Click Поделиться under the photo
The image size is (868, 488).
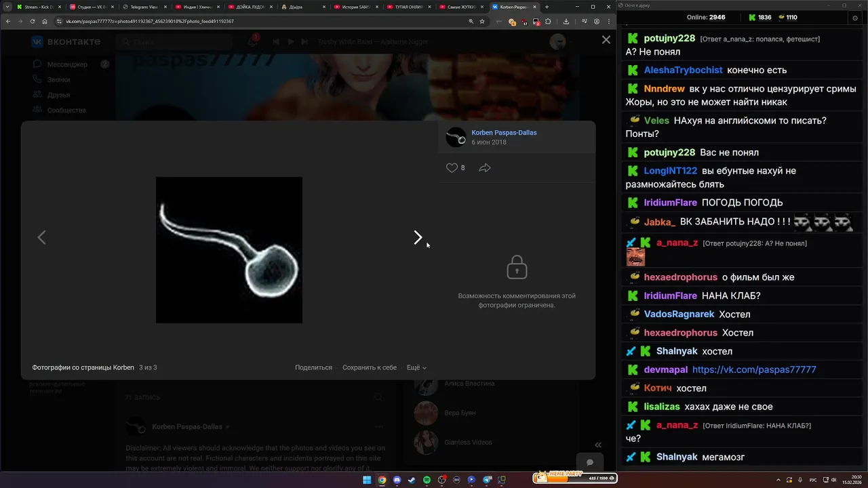click(313, 367)
